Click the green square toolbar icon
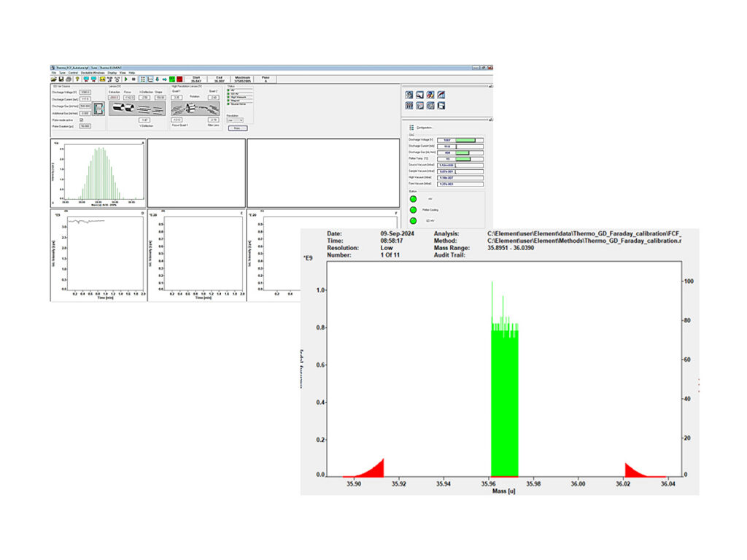 pyautogui.click(x=172, y=79)
